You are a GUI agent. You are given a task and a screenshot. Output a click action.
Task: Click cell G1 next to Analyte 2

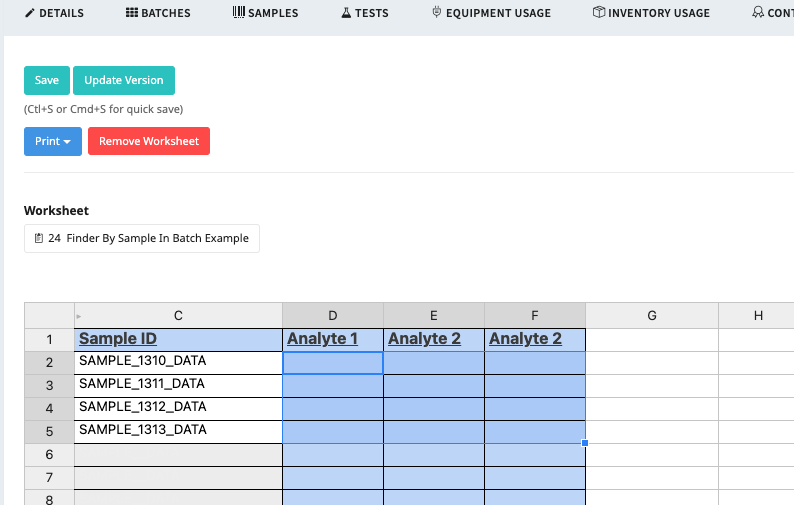(x=652, y=339)
